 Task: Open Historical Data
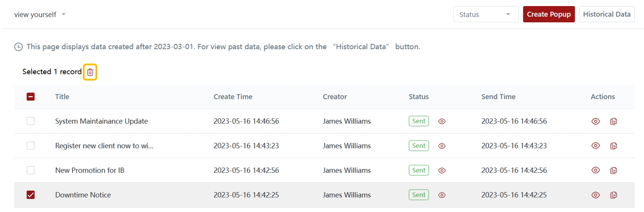pos(607,14)
